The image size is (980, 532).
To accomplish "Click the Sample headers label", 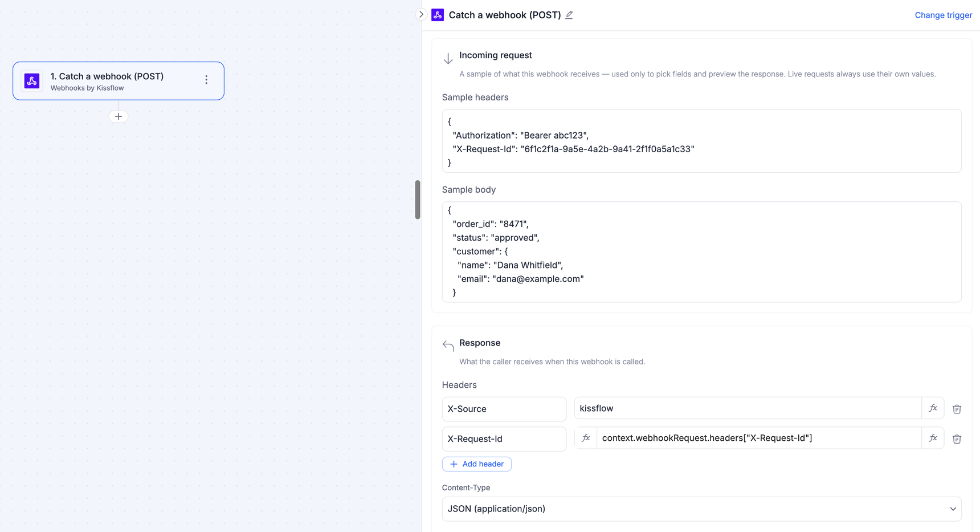I will click(475, 98).
